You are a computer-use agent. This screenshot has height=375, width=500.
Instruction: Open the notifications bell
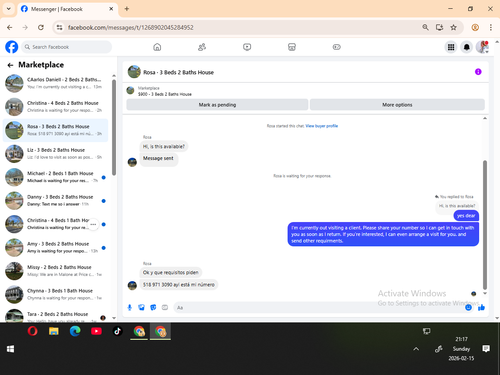467,47
